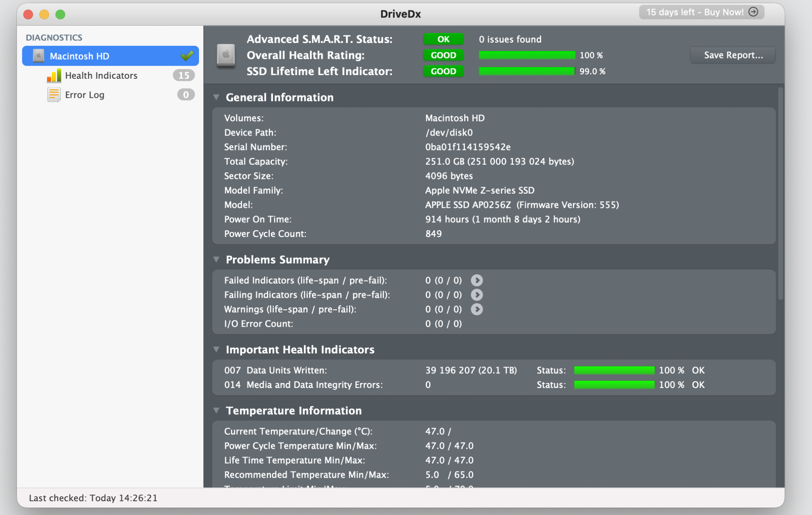Collapse General Information section

(217, 97)
